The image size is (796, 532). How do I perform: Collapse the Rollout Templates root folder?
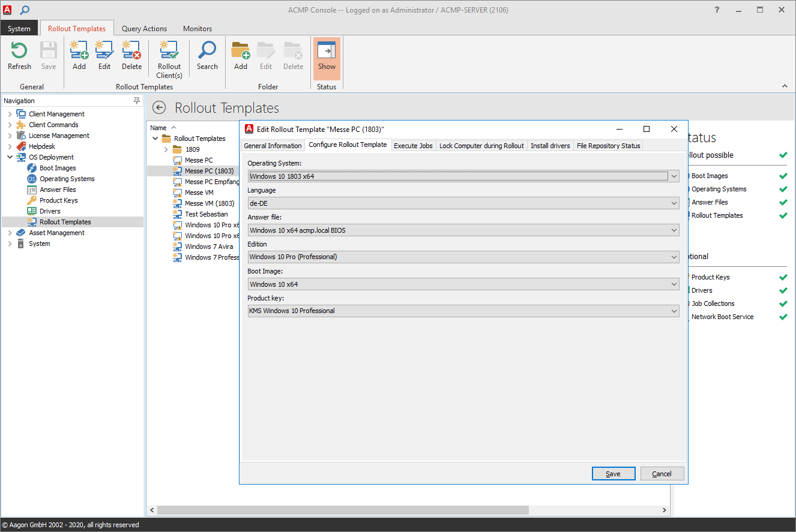(x=155, y=139)
